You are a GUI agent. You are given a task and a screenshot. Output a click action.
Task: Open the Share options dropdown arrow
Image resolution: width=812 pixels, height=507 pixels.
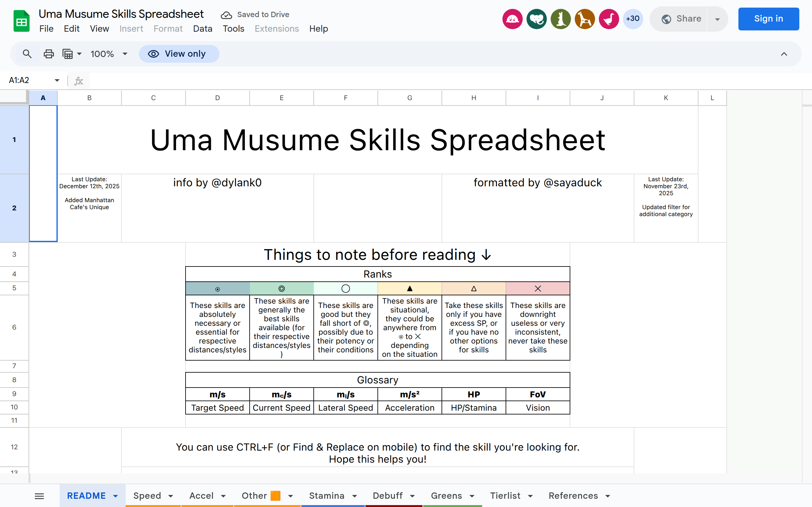point(717,19)
